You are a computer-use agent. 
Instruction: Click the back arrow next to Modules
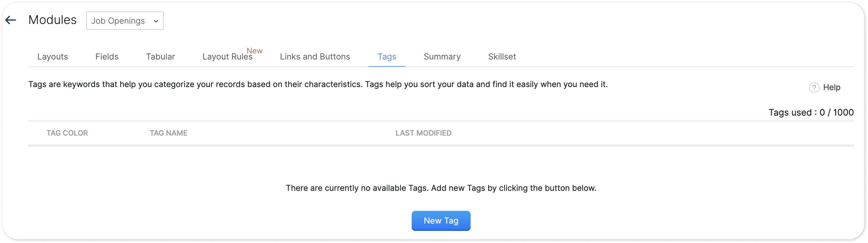point(11,20)
